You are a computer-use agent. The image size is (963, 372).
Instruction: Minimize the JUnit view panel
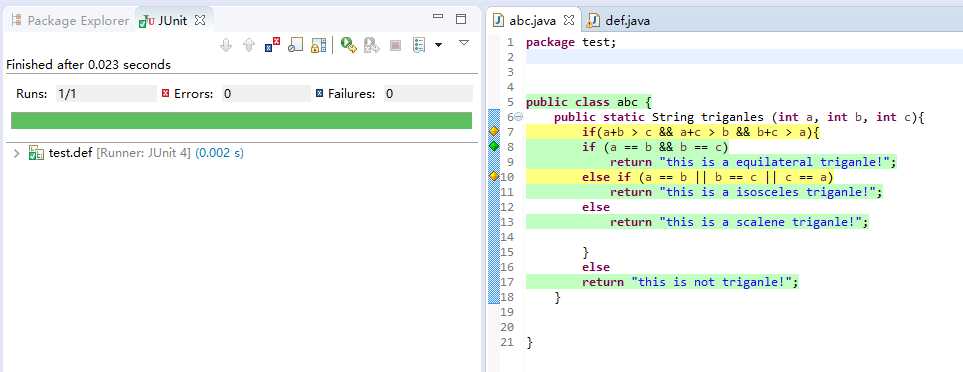(438, 17)
